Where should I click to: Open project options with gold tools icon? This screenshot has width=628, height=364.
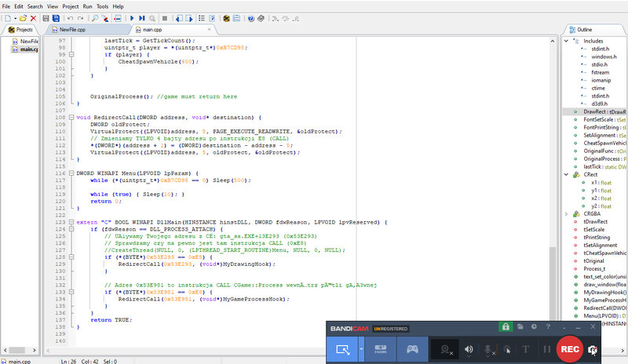click(x=226, y=18)
